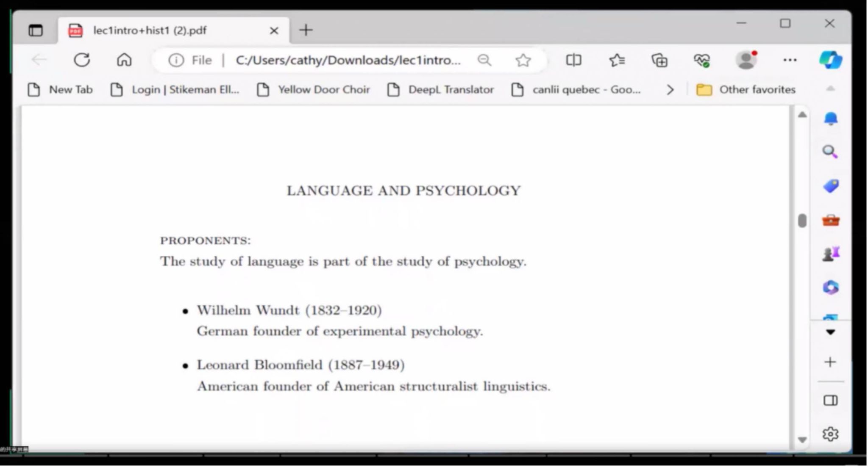Open sidebar Shopping tag icon

tap(830, 186)
